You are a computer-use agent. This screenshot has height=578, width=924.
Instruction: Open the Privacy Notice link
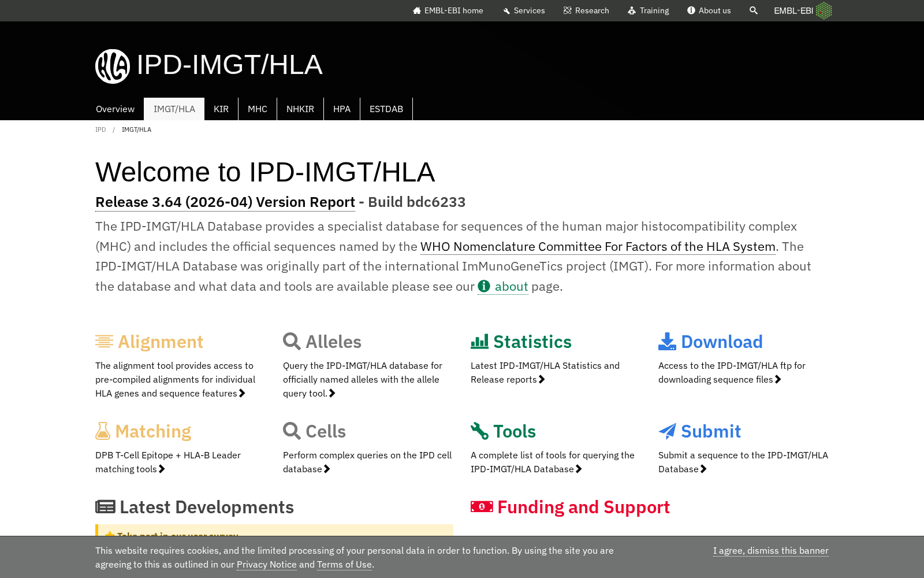coord(267,565)
